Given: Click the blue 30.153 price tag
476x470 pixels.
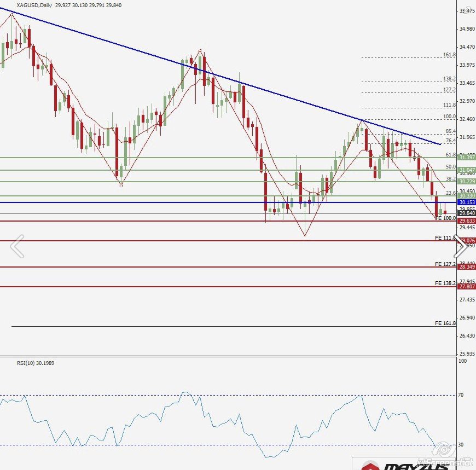Looking at the screenshot, I should [x=467, y=202].
